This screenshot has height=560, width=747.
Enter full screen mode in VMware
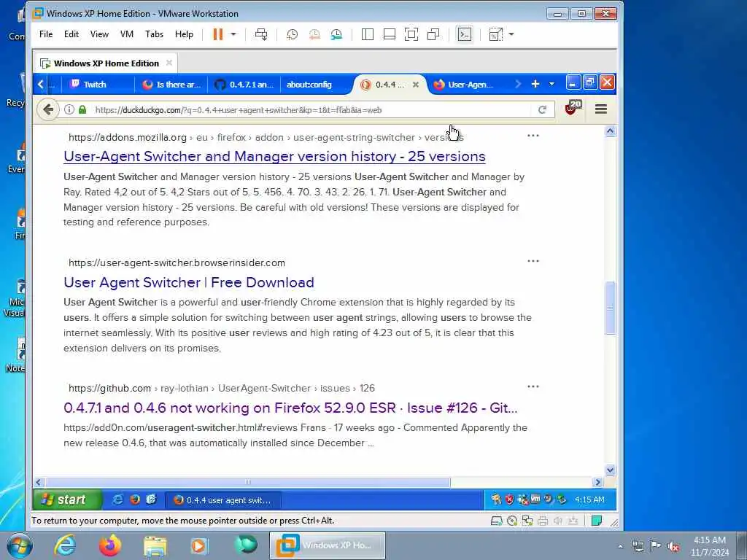coord(411,34)
